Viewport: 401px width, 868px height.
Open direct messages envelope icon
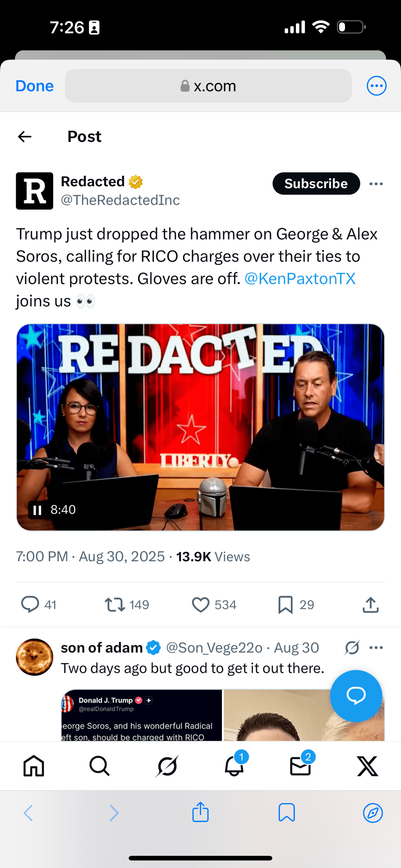pyautogui.click(x=300, y=767)
